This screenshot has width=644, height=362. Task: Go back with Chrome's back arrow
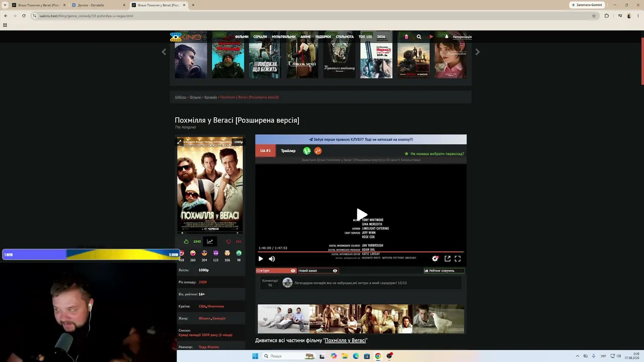tap(6, 16)
